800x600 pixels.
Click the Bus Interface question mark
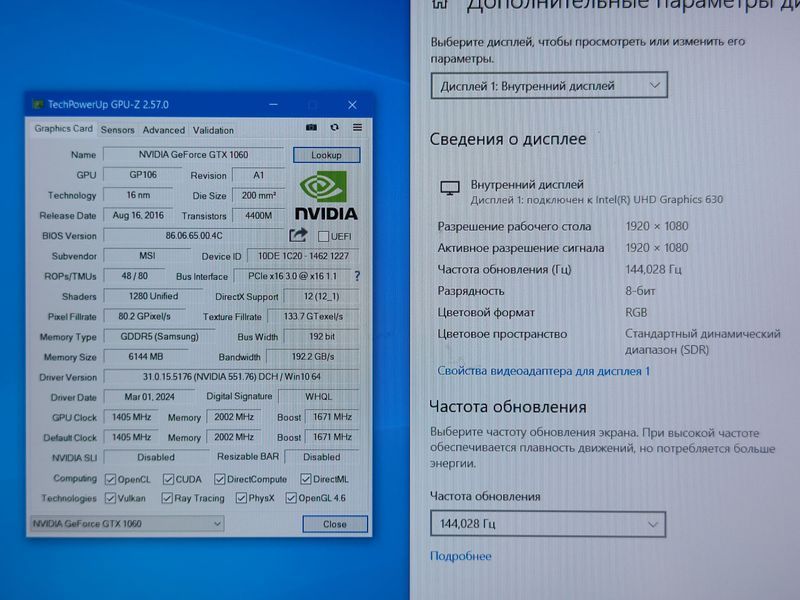[x=357, y=276]
